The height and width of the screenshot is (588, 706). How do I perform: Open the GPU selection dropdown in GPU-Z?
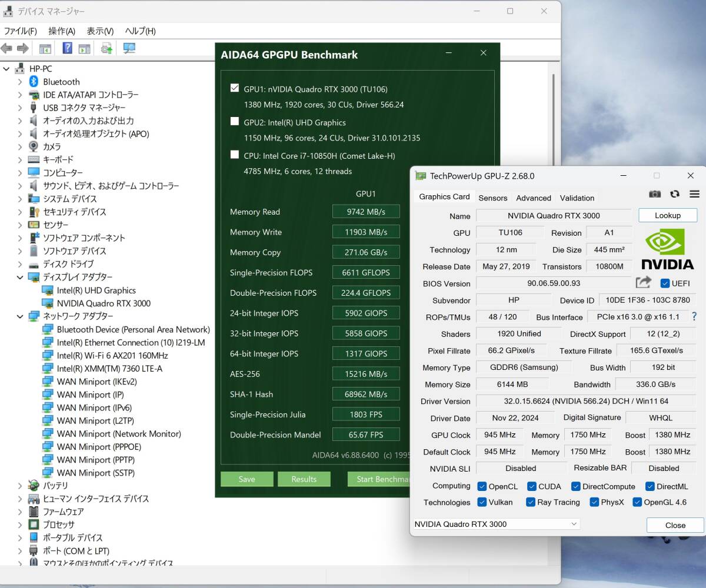click(x=496, y=524)
